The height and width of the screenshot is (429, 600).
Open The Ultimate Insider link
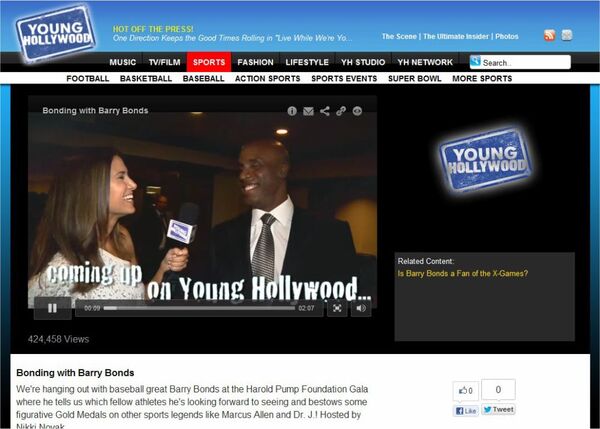[x=456, y=36]
